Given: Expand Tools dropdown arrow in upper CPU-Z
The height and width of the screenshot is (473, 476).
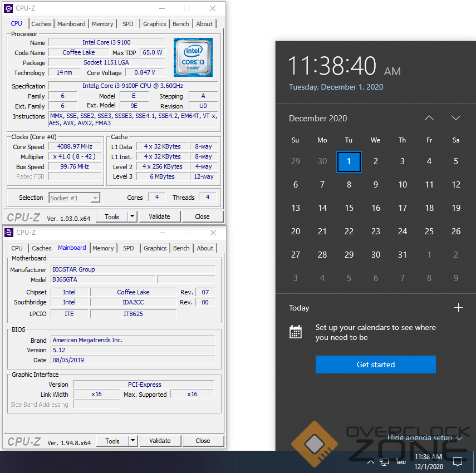Looking at the screenshot, I should point(132,216).
